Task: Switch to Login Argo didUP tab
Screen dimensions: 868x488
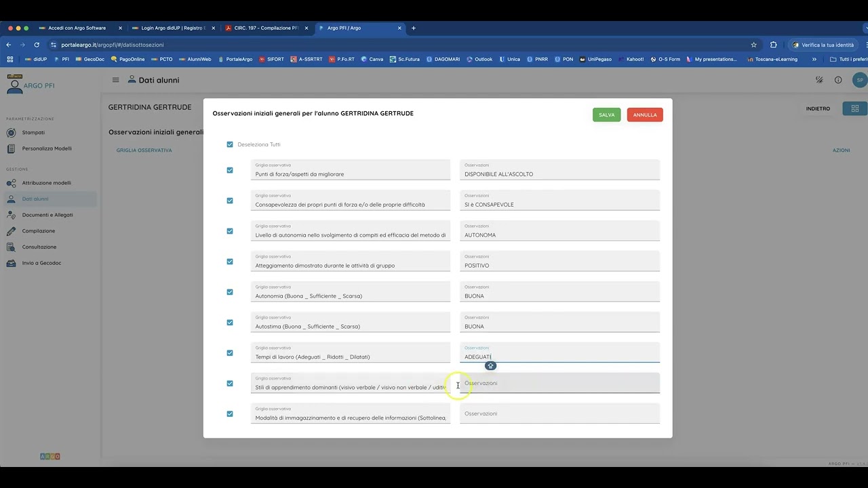Action: point(172,28)
